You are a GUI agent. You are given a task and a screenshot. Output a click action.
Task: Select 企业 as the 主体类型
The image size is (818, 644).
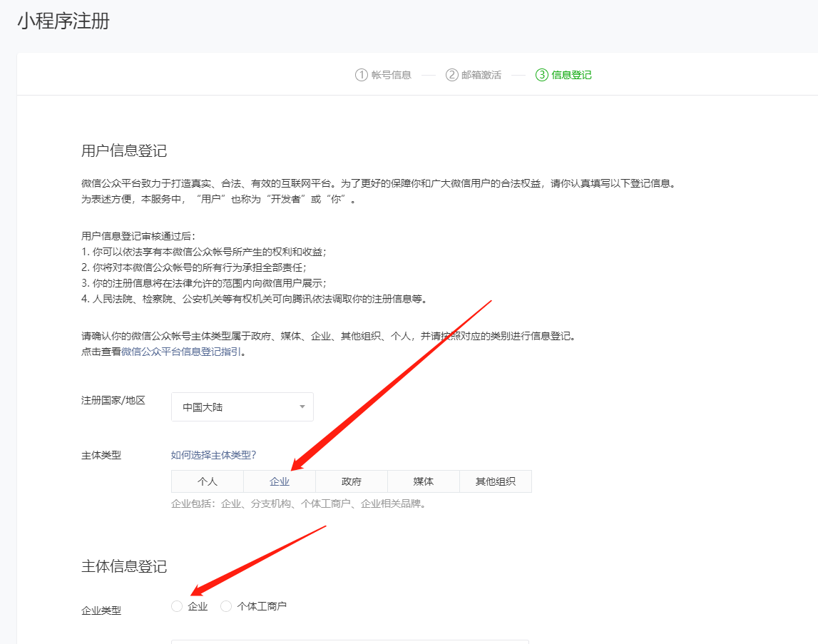tap(278, 481)
